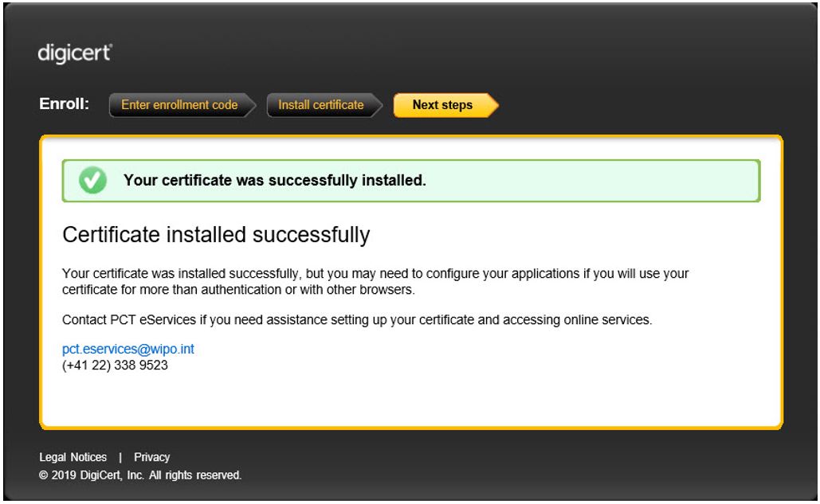820x504 pixels.
Task: Click the arrow tip of the Next steps step
Action: [x=492, y=105]
